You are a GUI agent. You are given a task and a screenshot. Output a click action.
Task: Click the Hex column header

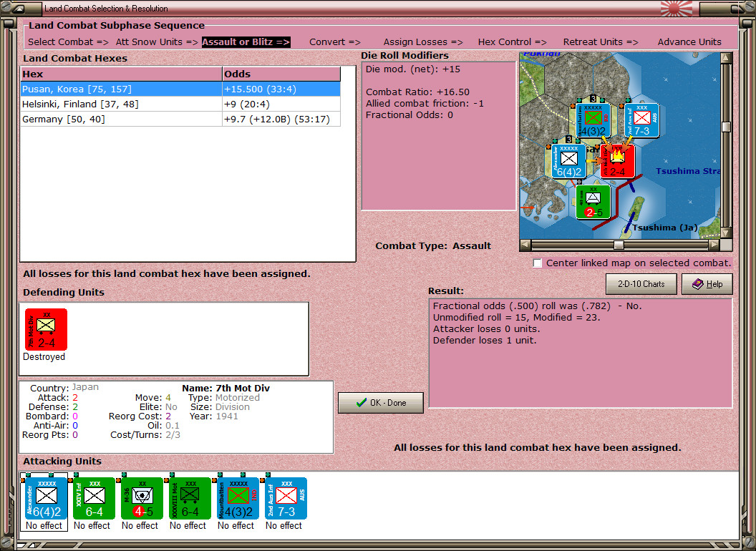point(121,74)
